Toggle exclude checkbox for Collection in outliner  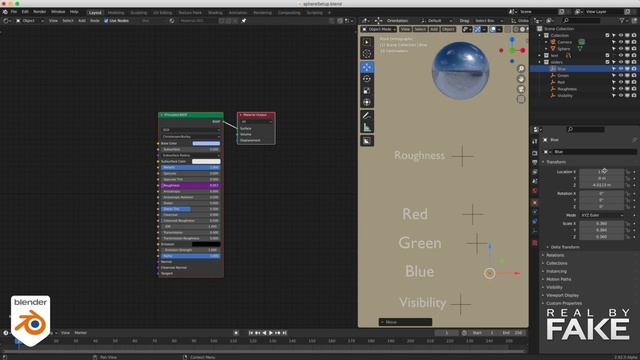pyautogui.click(x=607, y=36)
